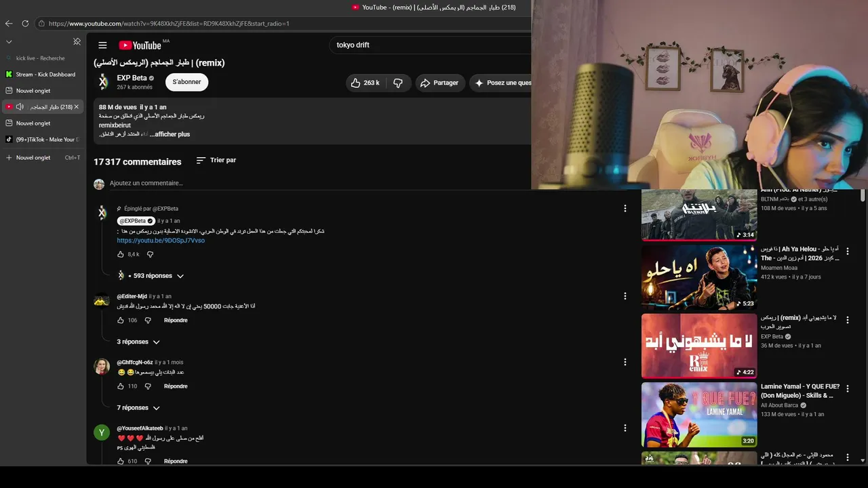Click the Partager share button
This screenshot has height=488, width=868.
click(x=439, y=83)
